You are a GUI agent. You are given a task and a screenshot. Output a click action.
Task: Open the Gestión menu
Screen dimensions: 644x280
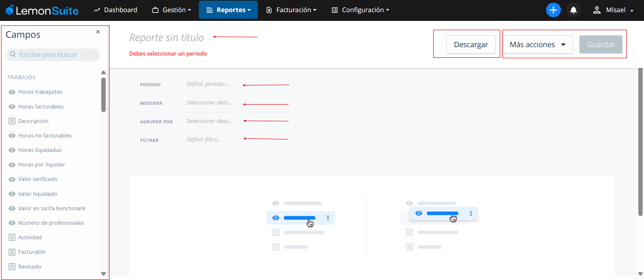click(x=172, y=10)
